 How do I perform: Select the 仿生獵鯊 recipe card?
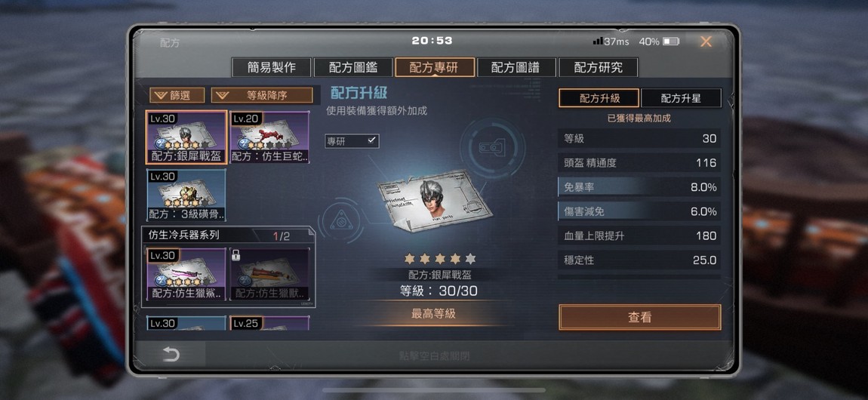coord(186,275)
